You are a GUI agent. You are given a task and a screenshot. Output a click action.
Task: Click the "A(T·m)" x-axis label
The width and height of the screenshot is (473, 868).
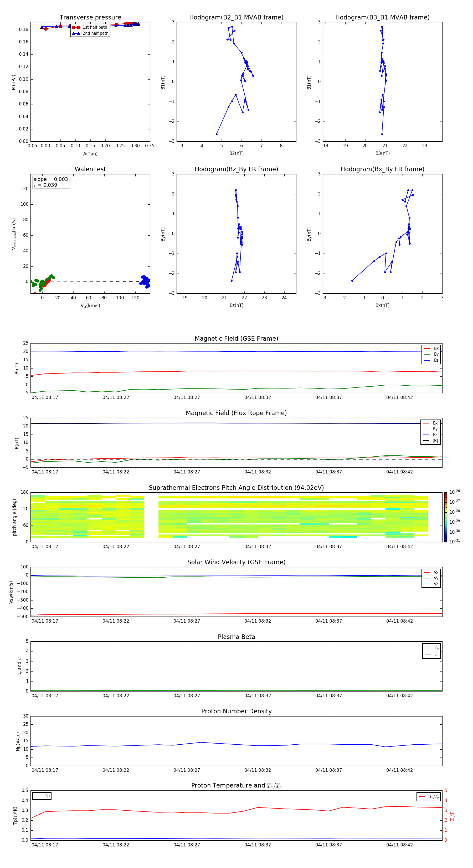point(90,154)
